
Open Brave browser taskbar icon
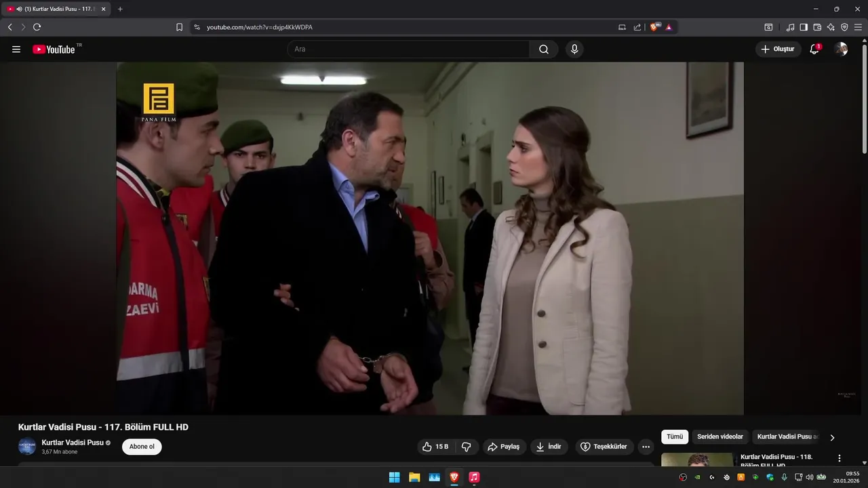(x=454, y=477)
